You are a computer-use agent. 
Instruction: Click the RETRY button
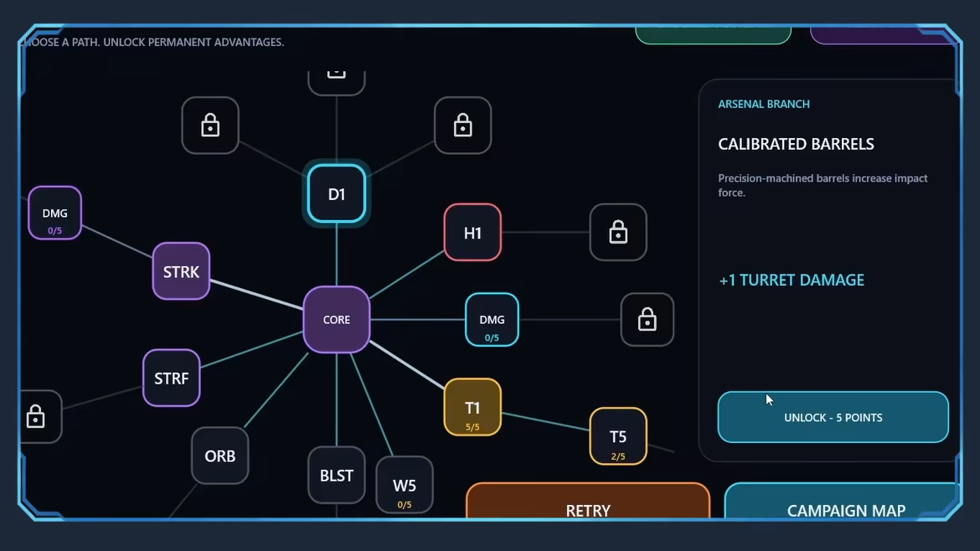click(587, 501)
